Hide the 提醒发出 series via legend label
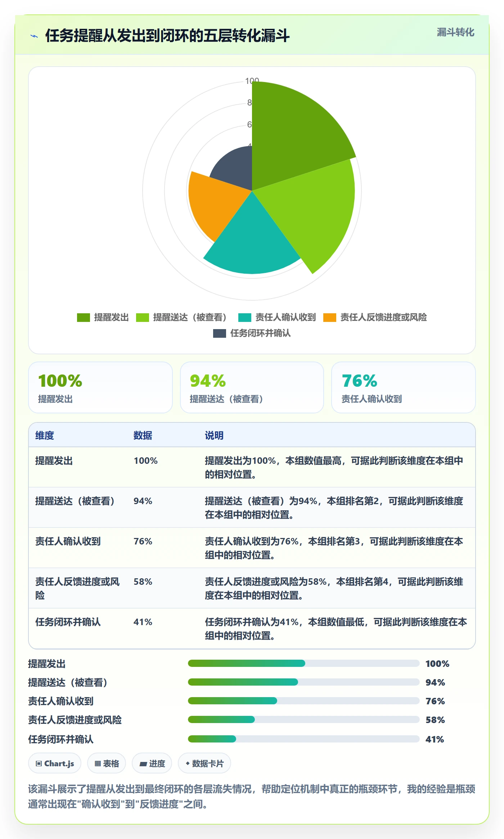The height and width of the screenshot is (839, 504). (x=112, y=317)
